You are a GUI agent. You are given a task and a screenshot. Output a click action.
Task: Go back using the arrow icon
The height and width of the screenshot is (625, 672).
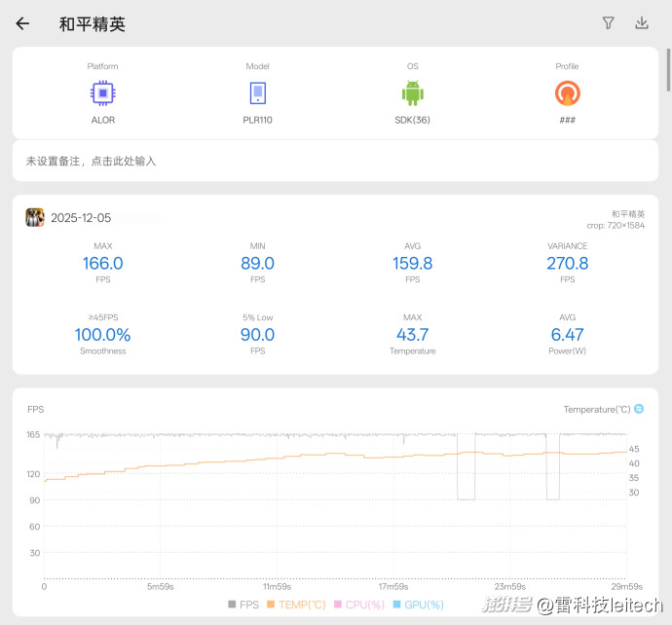(22, 23)
